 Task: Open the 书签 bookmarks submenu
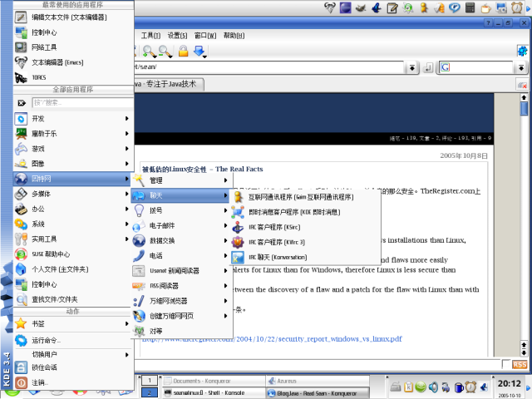[73, 323]
